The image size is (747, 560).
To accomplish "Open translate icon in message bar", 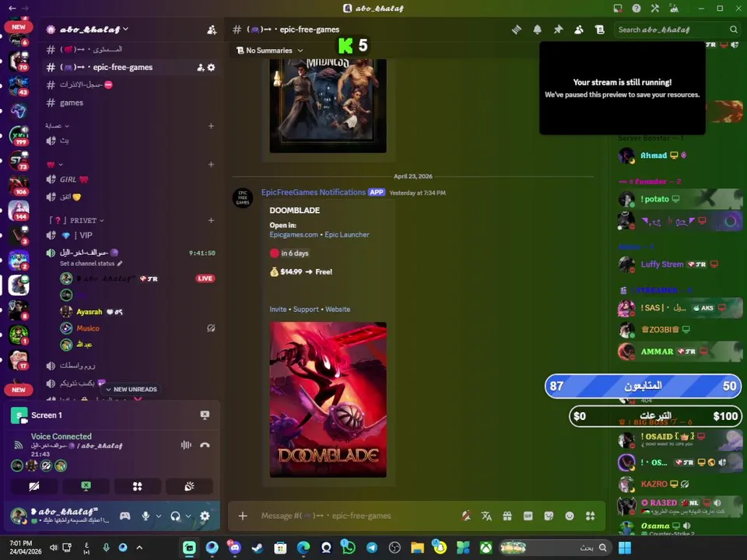I will (x=486, y=516).
